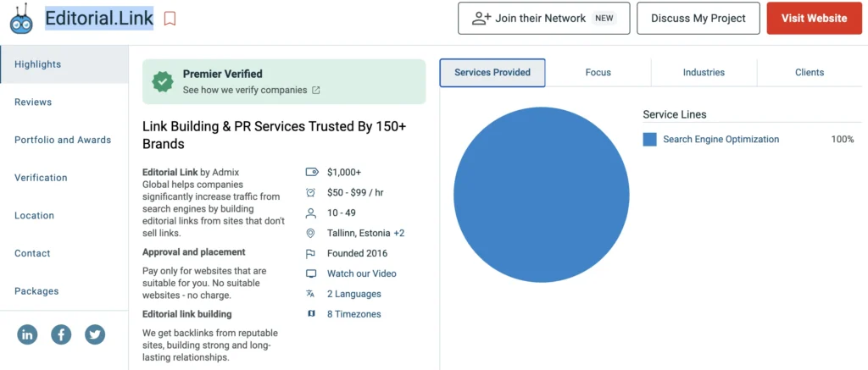Click the blue Search Engine Optimization legend swatch
This screenshot has height=370, width=868.
tap(650, 140)
